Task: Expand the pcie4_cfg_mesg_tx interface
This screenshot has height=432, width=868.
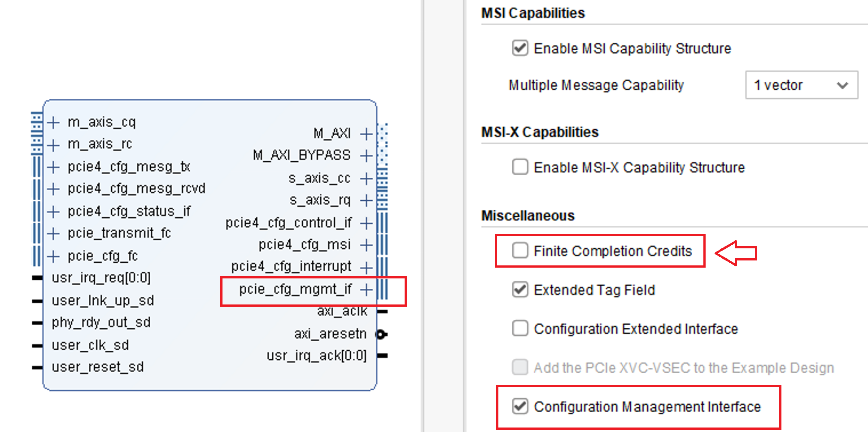Action: [54, 167]
